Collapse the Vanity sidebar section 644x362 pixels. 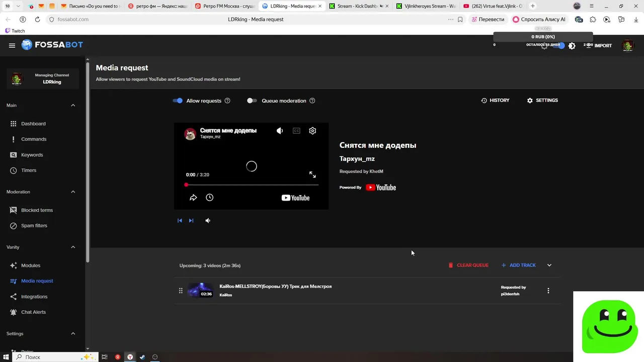tap(73, 247)
